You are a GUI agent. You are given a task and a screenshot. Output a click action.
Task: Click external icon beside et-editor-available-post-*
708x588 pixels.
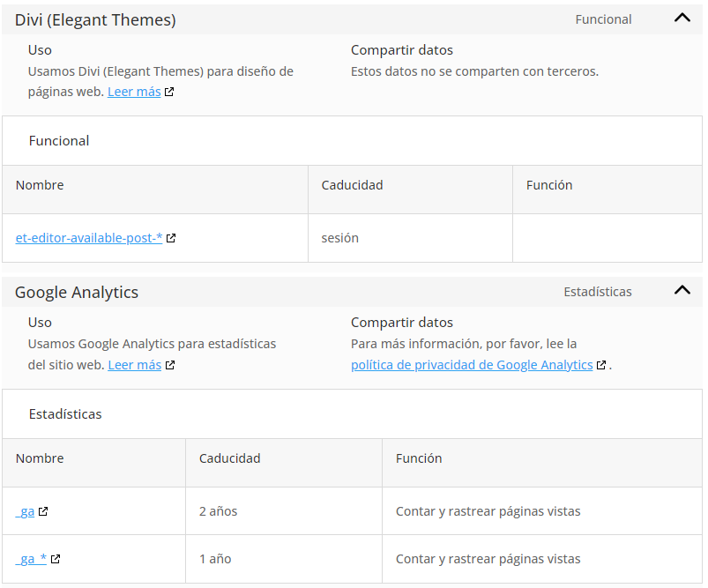click(171, 238)
